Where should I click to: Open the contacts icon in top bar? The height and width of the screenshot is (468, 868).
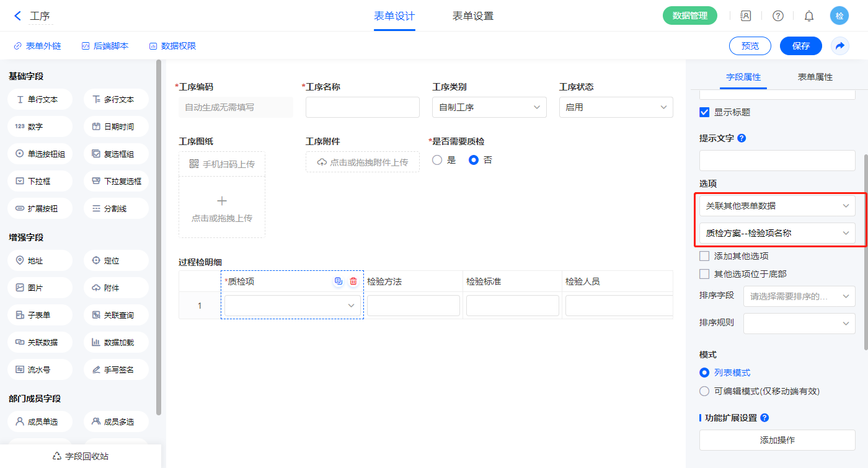[x=746, y=16]
